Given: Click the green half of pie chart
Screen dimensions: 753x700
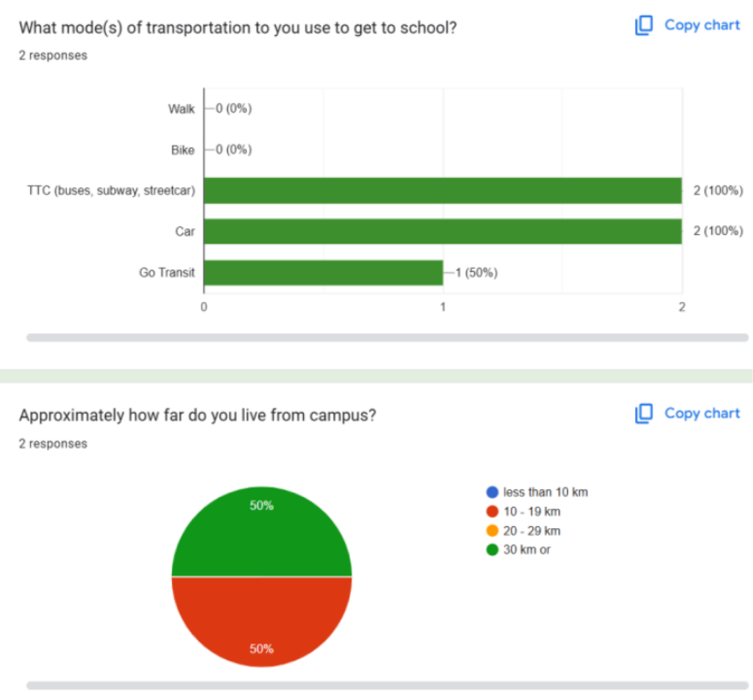Looking at the screenshot, I should pos(262,537).
